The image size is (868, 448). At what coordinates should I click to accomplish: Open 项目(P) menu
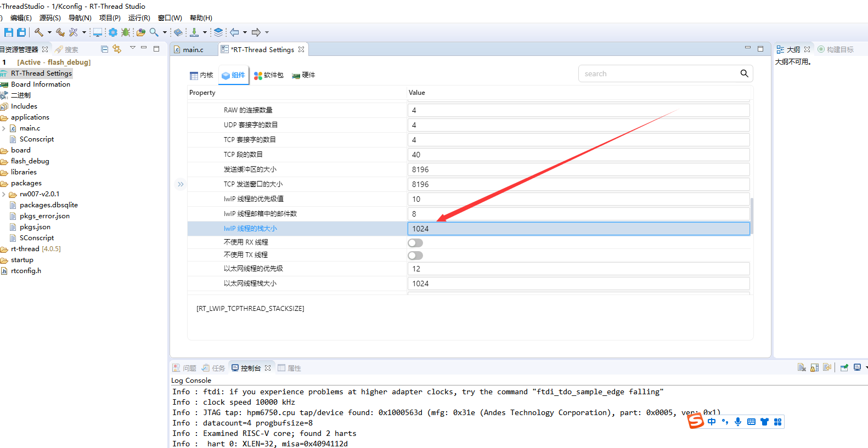click(x=110, y=18)
